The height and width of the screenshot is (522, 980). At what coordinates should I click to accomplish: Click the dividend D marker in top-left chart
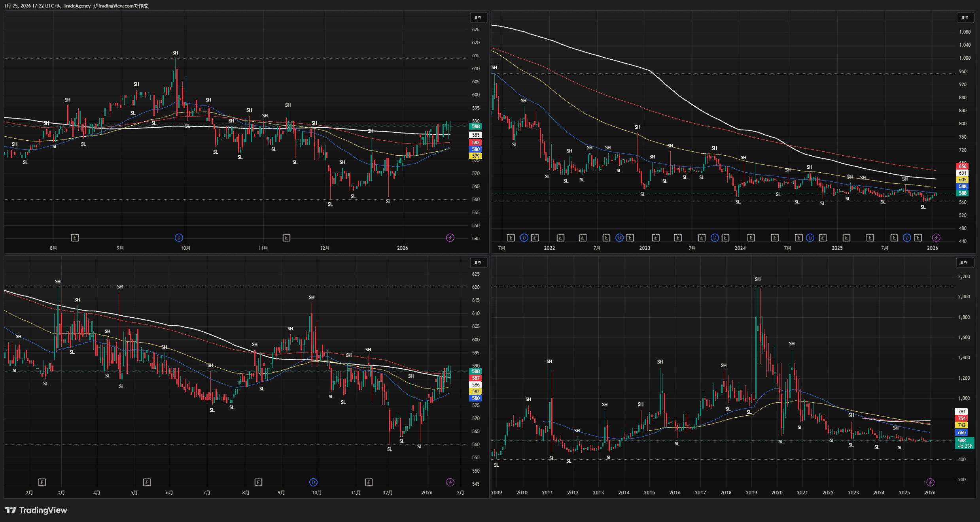[x=179, y=237]
